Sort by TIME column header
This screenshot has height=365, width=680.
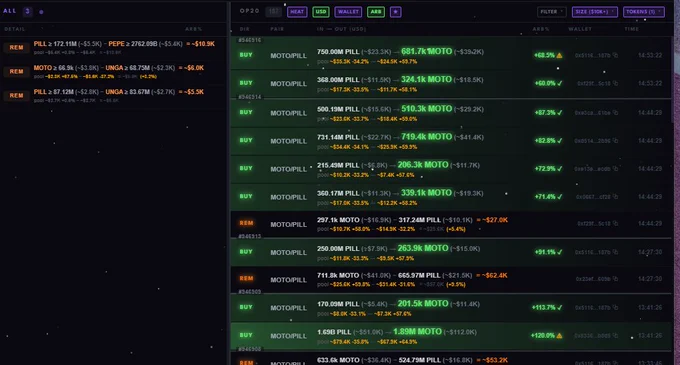(631, 29)
